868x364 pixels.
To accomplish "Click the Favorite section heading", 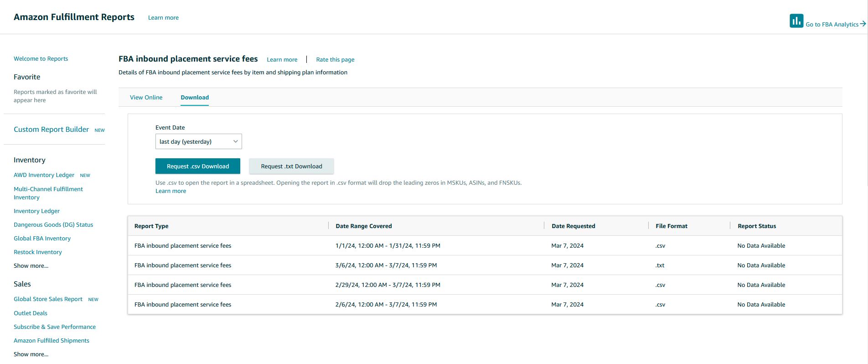I will tap(27, 77).
